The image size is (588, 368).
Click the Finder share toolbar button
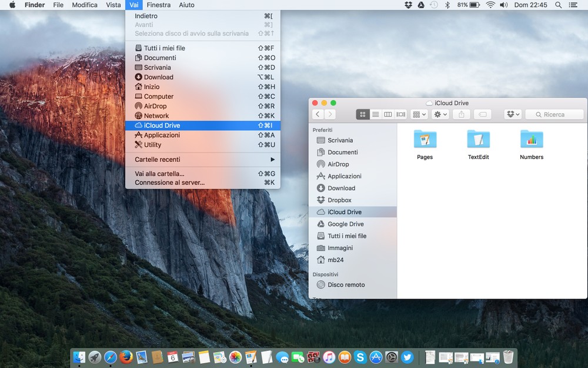[x=462, y=114]
